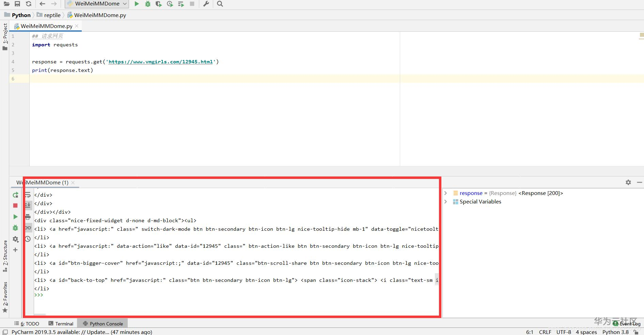Rerun the Python console

point(15,195)
